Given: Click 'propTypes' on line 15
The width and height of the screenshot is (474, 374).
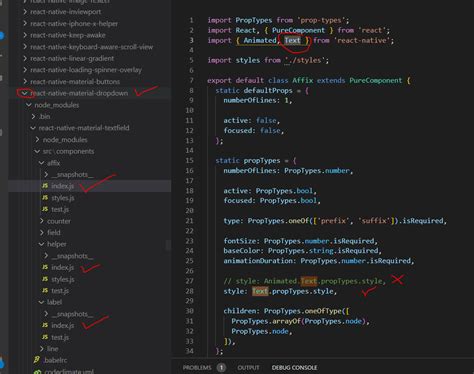Looking at the screenshot, I should [x=262, y=160].
